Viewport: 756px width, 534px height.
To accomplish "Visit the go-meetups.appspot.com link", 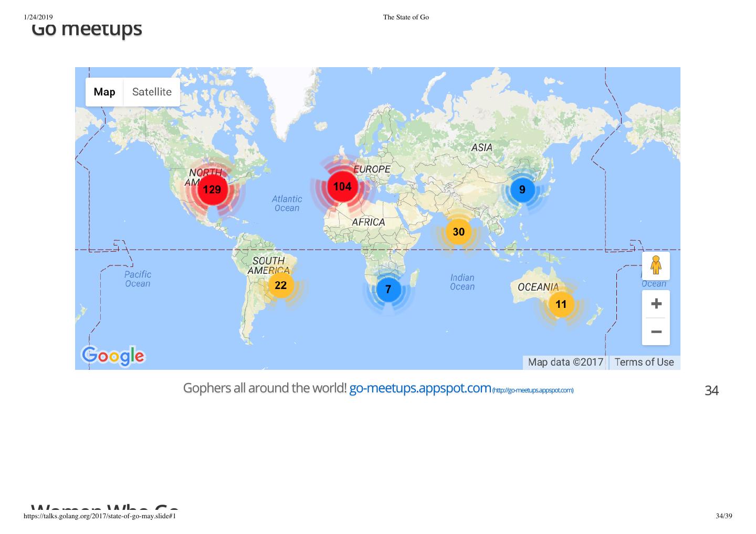I will coord(420,388).
